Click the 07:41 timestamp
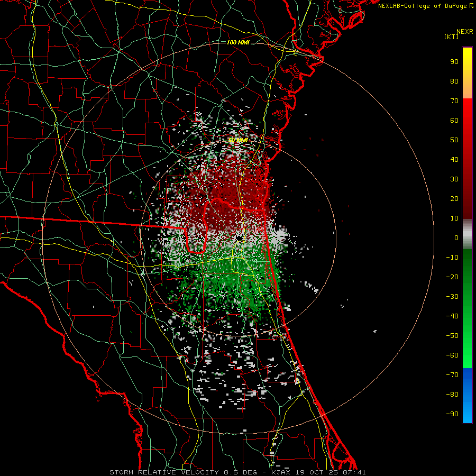 [354, 472]
